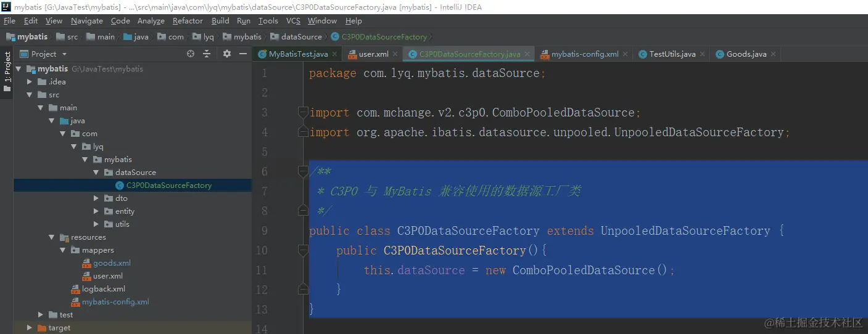Image resolution: width=868 pixels, height=334 pixels.
Task: Click the mybatis-config.xml tab file icon
Action: (545, 54)
